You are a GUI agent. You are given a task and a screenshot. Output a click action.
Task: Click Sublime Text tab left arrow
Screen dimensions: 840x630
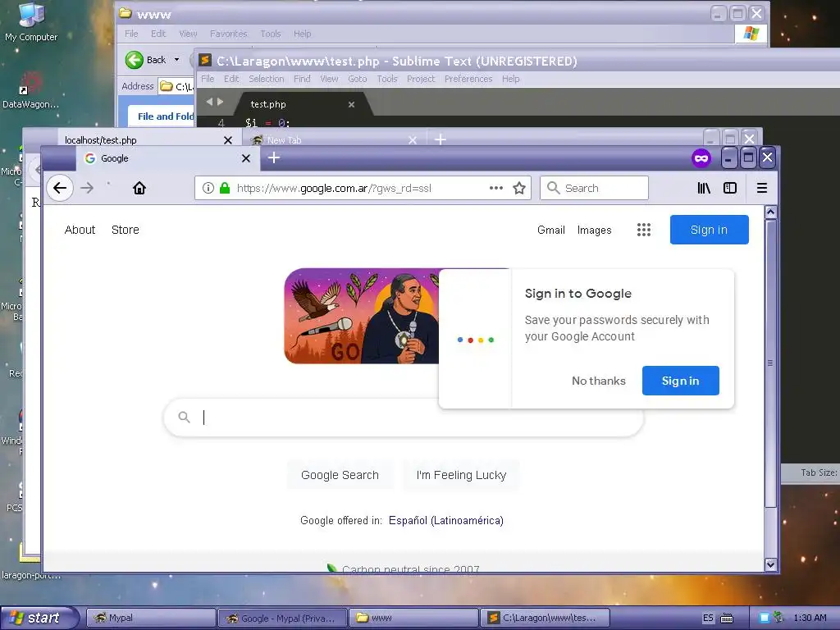pyautogui.click(x=209, y=102)
